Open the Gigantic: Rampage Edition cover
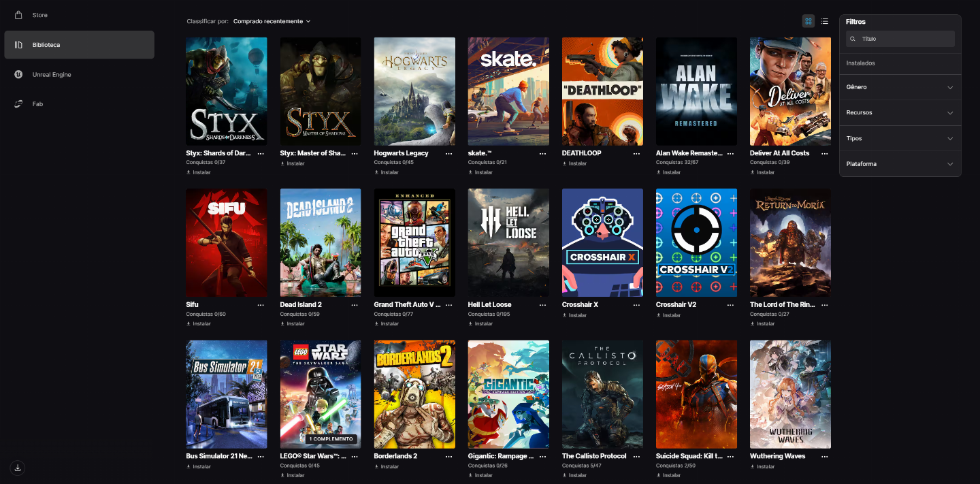Viewport: 980px width, 484px height. pyautogui.click(x=508, y=394)
